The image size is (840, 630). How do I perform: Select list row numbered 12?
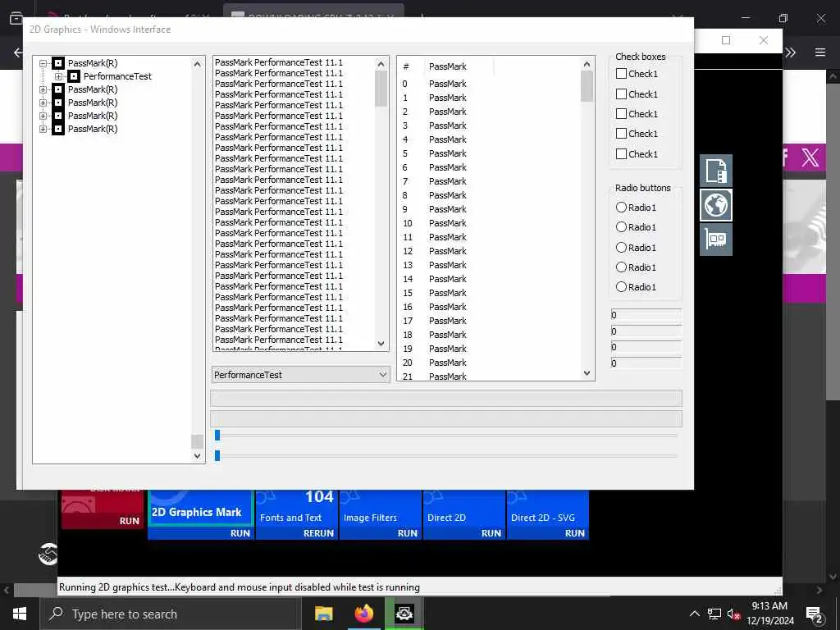(x=491, y=251)
